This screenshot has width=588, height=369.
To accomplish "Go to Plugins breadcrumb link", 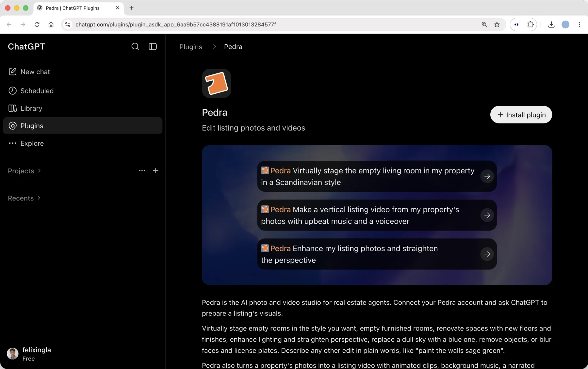I will (x=191, y=47).
